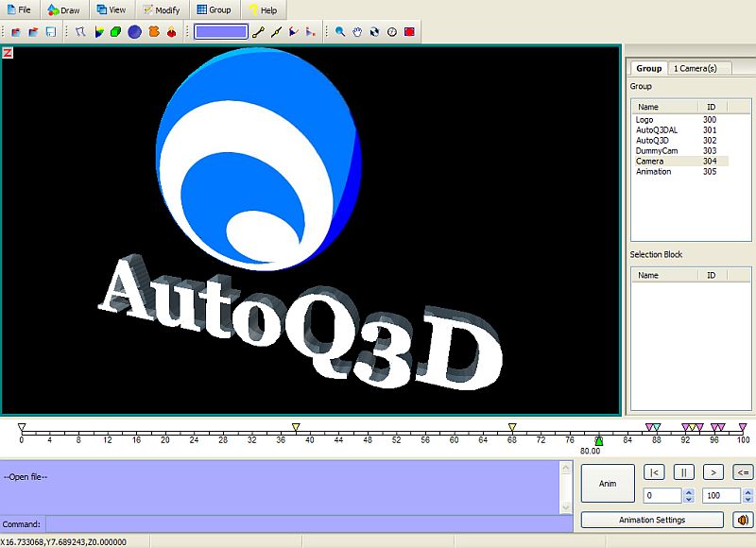Select the Animation group row

pyautogui.click(x=679, y=172)
